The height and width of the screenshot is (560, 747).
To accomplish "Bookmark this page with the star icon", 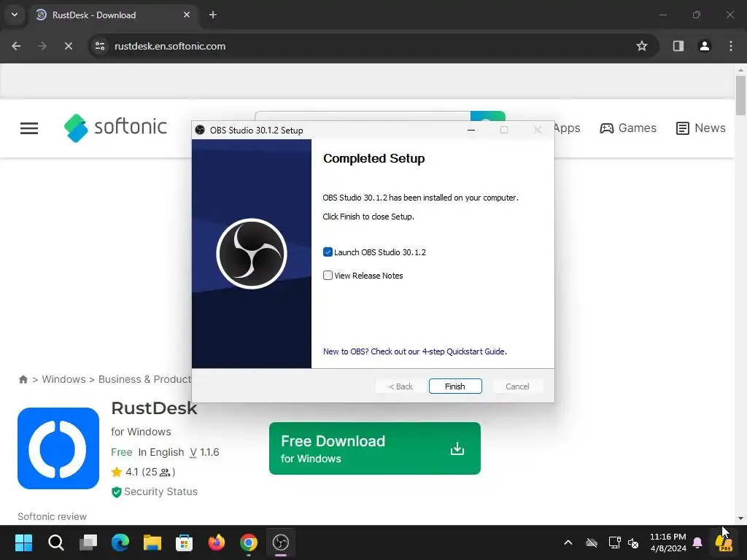I will coord(642,46).
